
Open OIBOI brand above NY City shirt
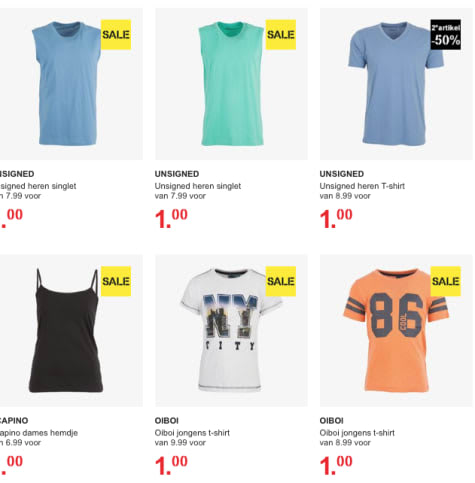(166, 421)
